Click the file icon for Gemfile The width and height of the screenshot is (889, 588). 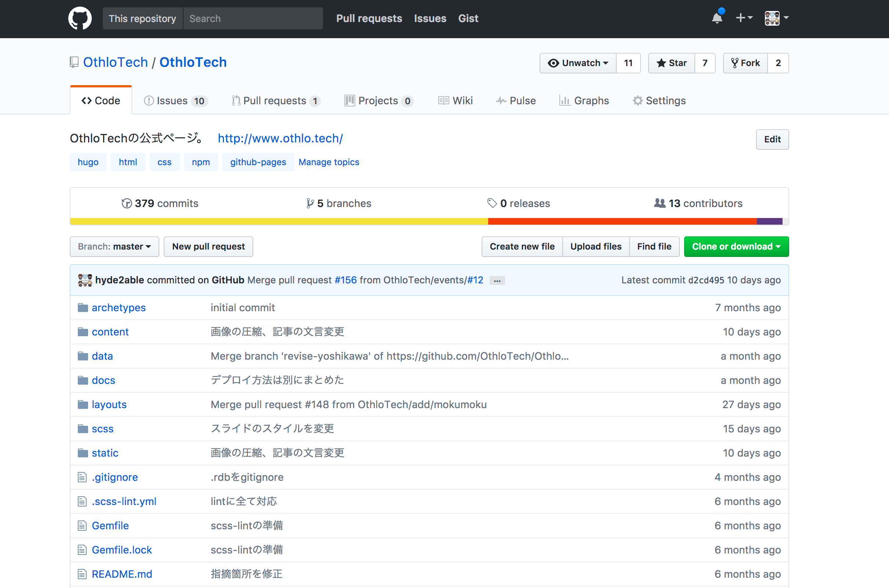[82, 526]
